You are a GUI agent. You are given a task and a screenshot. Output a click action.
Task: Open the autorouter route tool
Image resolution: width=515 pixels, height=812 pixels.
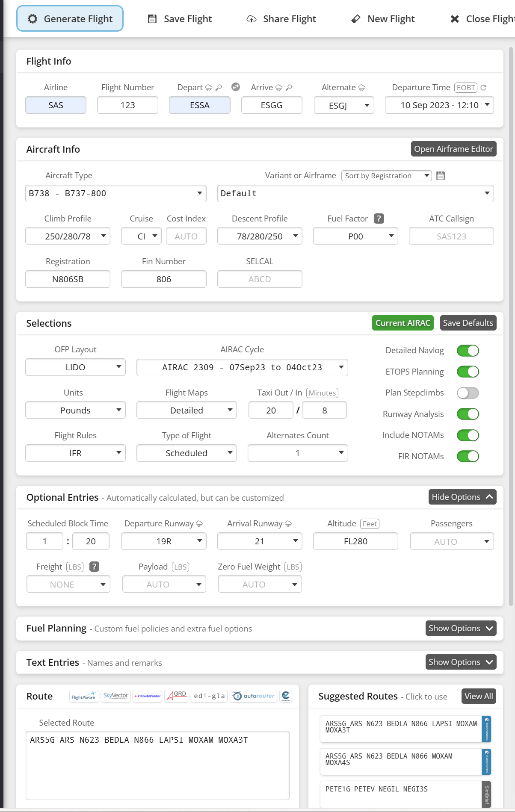(254, 696)
